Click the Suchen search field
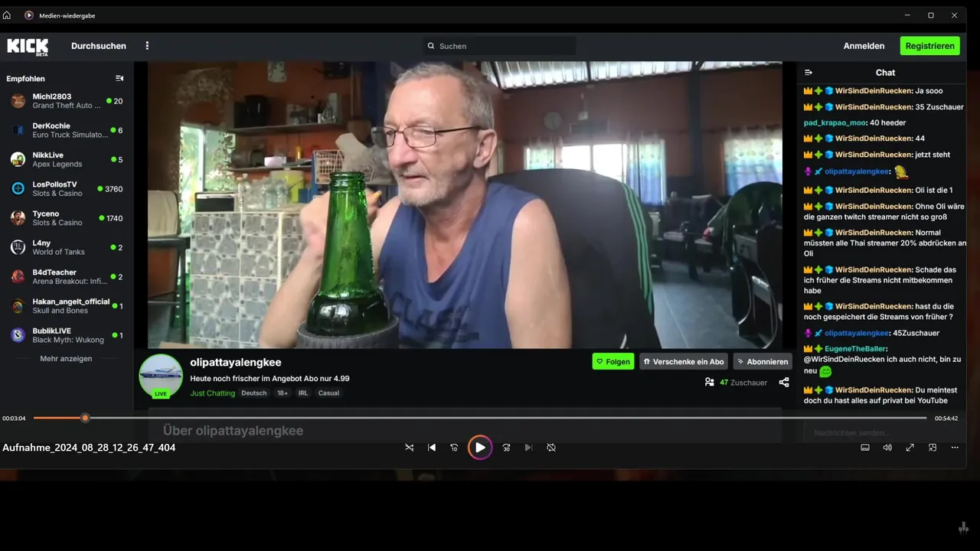Viewport: 980px width, 551px height. click(499, 46)
